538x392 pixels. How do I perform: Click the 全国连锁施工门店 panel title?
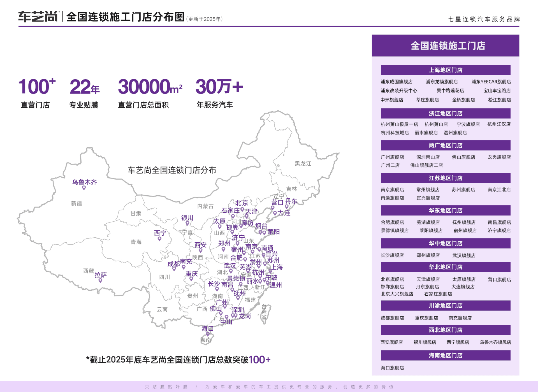pyautogui.click(x=448, y=46)
